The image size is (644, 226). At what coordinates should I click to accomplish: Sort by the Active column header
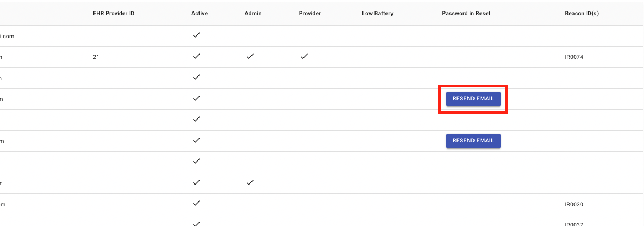[200, 14]
